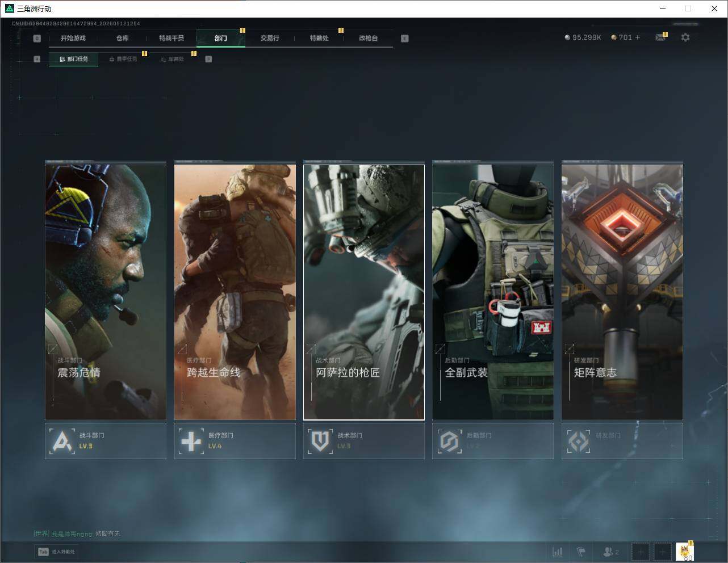Screen dimensions: 728x563
Task: Open the 阿萨拉的枪匠 tactical card
Action: click(x=364, y=292)
